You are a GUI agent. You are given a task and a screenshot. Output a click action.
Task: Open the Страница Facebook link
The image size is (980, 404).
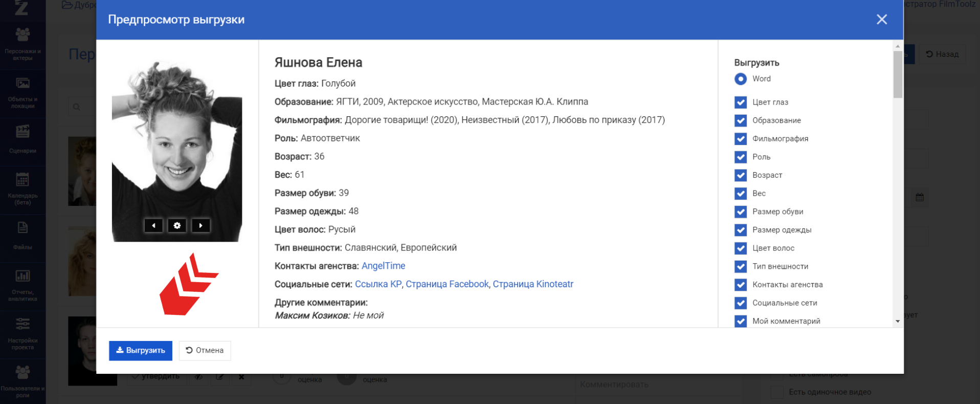(447, 284)
